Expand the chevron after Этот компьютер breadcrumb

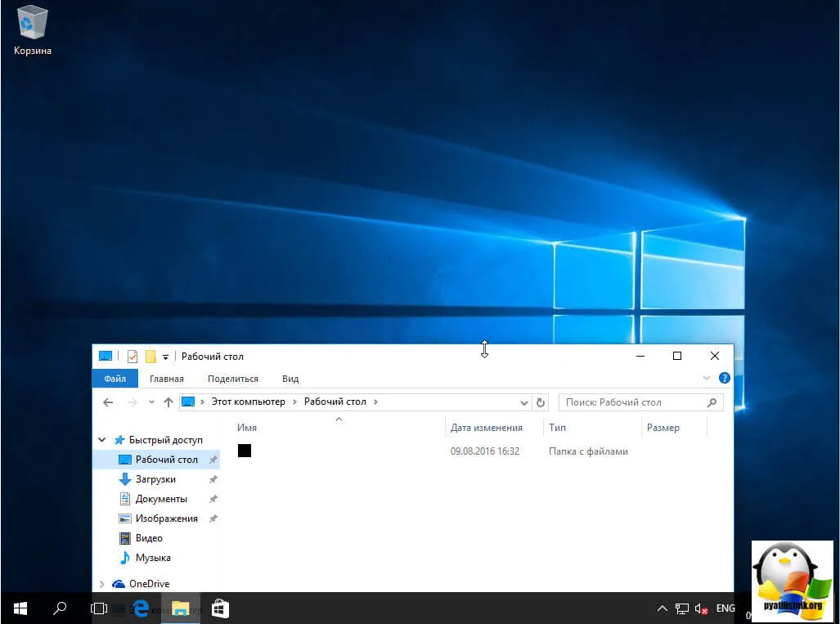tap(294, 402)
